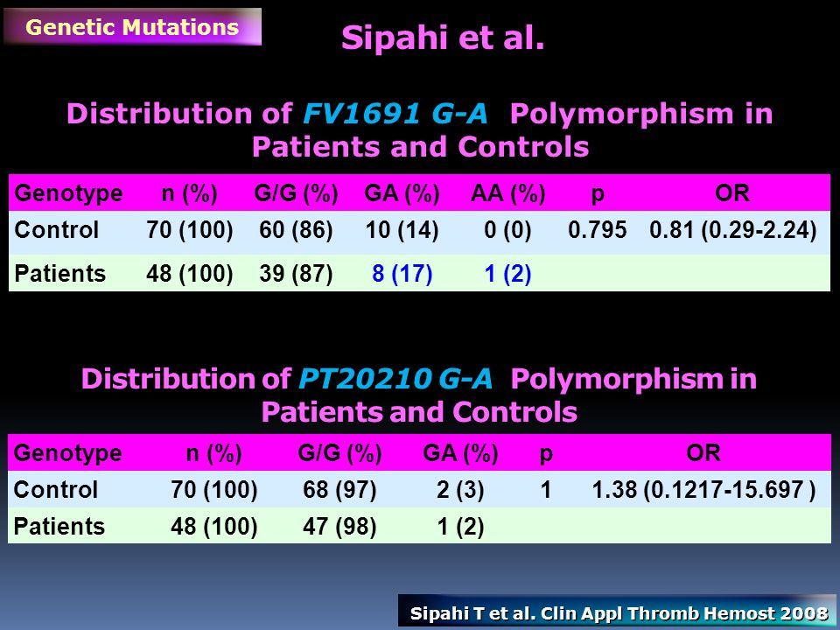The width and height of the screenshot is (840, 630).
Task: Select the blue 1 (2) AA cell
Action: pos(507,274)
